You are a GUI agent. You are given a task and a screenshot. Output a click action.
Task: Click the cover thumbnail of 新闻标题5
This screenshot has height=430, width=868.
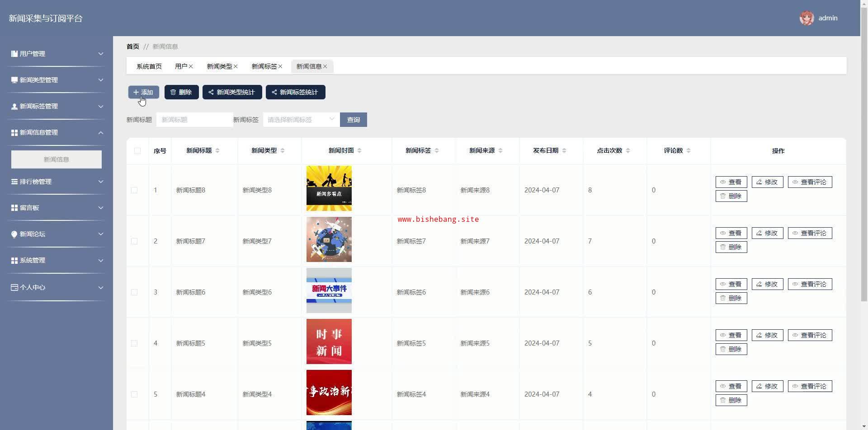point(329,341)
